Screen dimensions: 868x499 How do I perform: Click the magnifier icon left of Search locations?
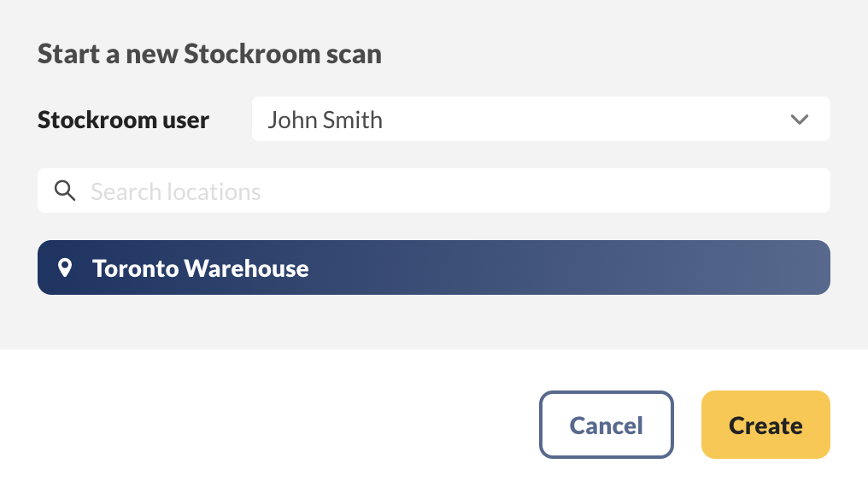tap(65, 191)
